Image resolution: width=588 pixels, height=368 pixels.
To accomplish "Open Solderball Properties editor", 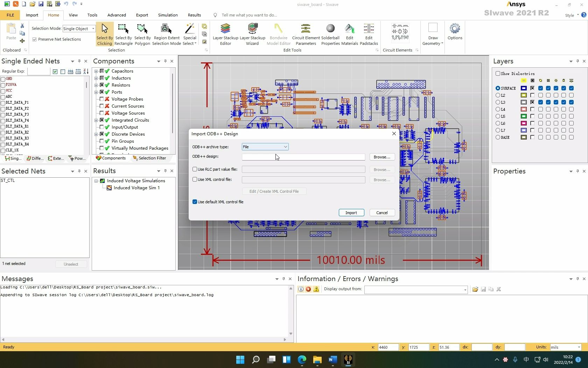I will click(x=330, y=34).
